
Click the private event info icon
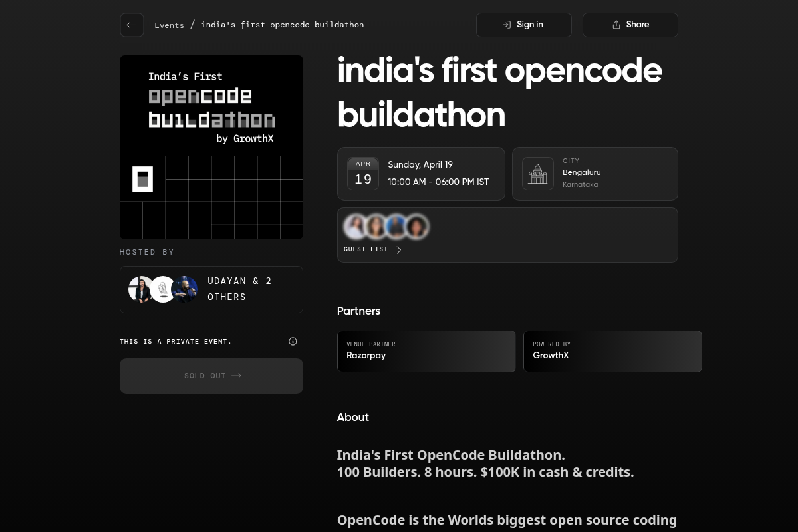[x=293, y=341]
